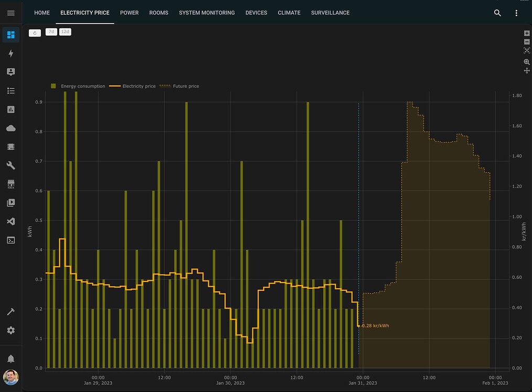Click the wrench icon in the sidebar
The image size is (532, 392).
click(x=10, y=165)
